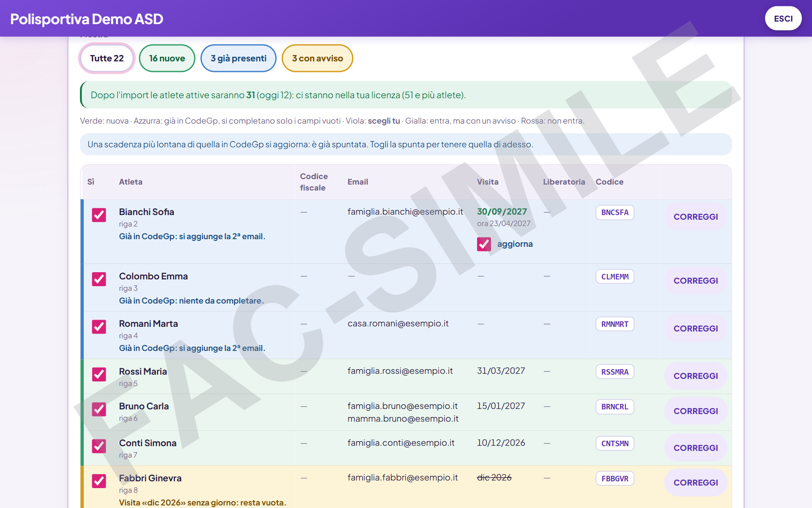Image resolution: width=812 pixels, height=508 pixels.
Task: Click the visit date 30/09/2027
Action: pyautogui.click(x=502, y=212)
